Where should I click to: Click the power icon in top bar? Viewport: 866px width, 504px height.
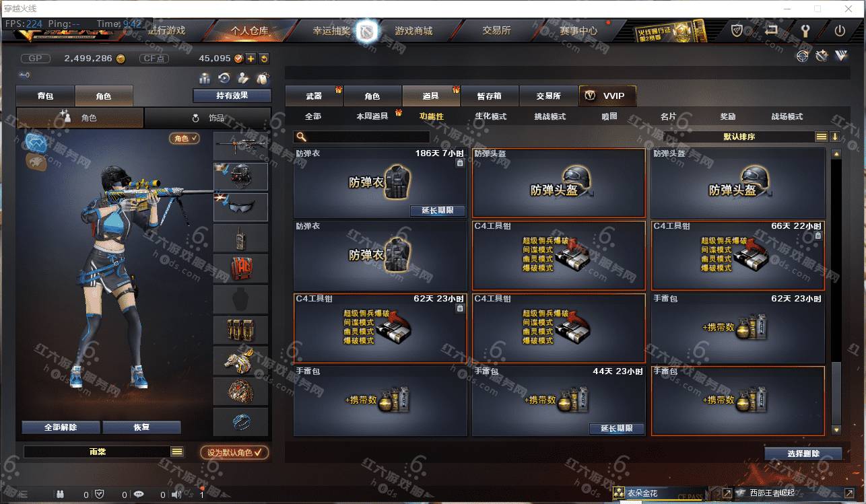click(x=840, y=30)
